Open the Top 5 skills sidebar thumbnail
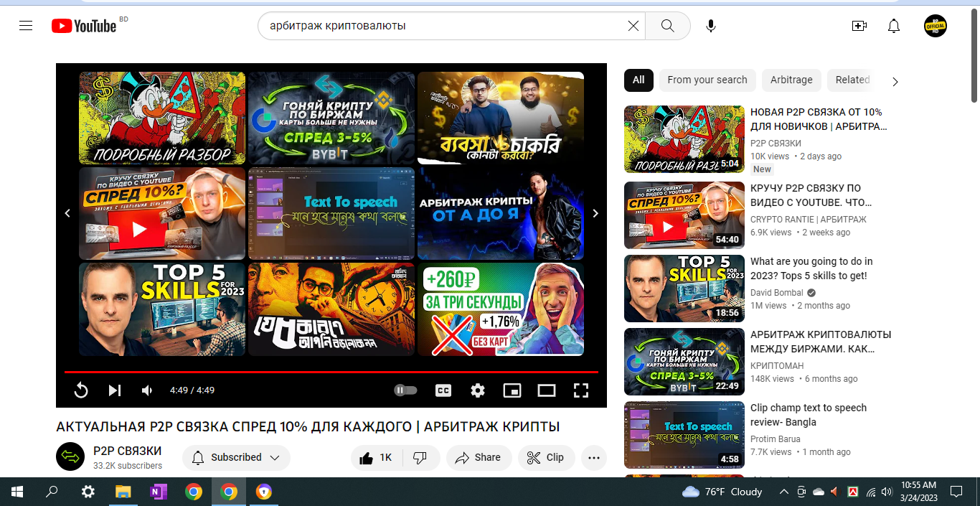The image size is (980, 506). click(684, 289)
